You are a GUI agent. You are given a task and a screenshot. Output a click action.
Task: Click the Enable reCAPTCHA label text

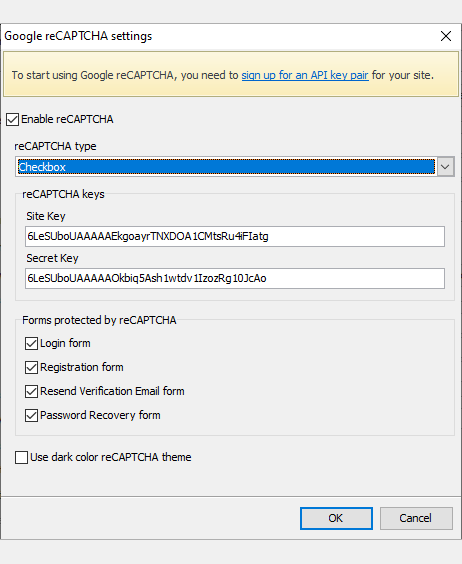point(67,119)
